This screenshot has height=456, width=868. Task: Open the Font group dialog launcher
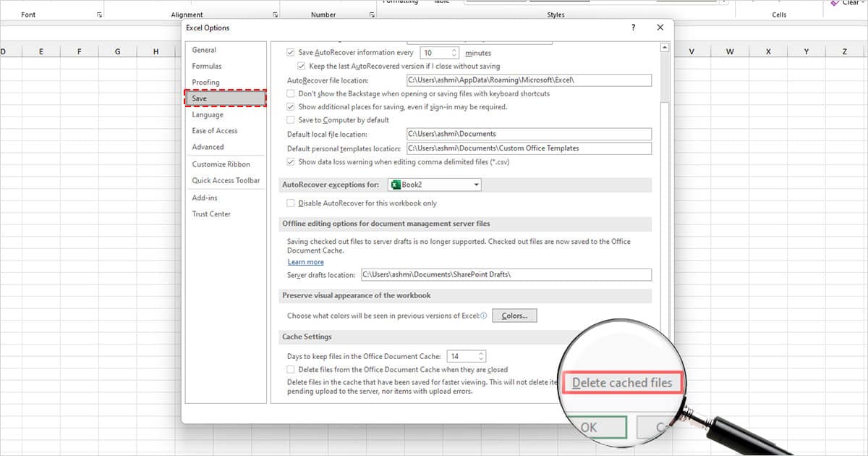point(101,13)
